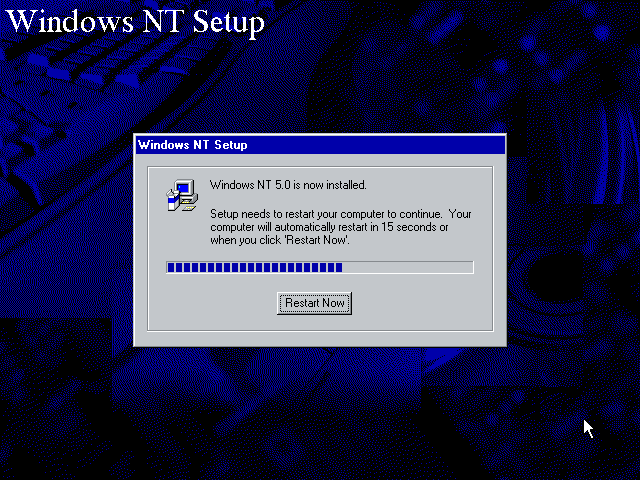
Task: Click the first blue block of the progress bar
Action: [x=171, y=267]
